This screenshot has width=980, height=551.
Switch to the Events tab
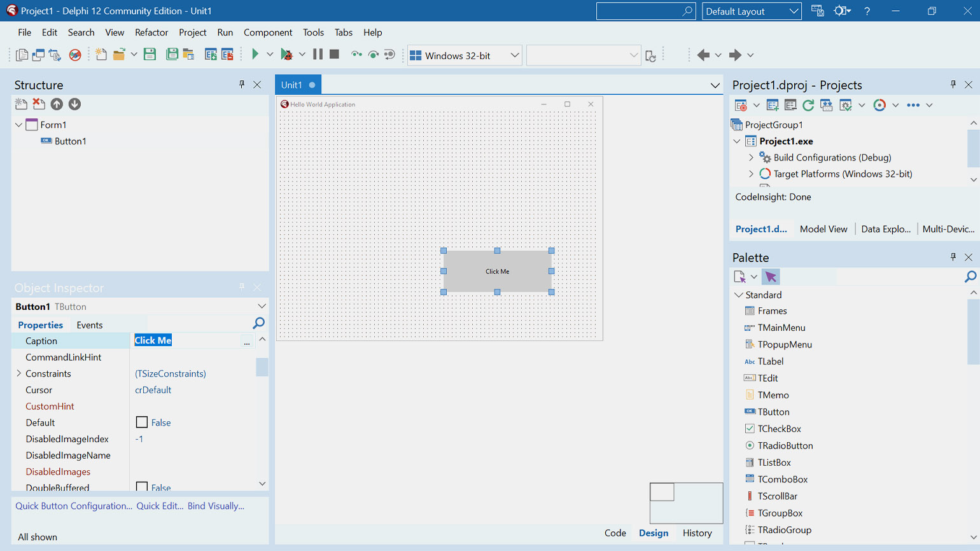point(90,325)
